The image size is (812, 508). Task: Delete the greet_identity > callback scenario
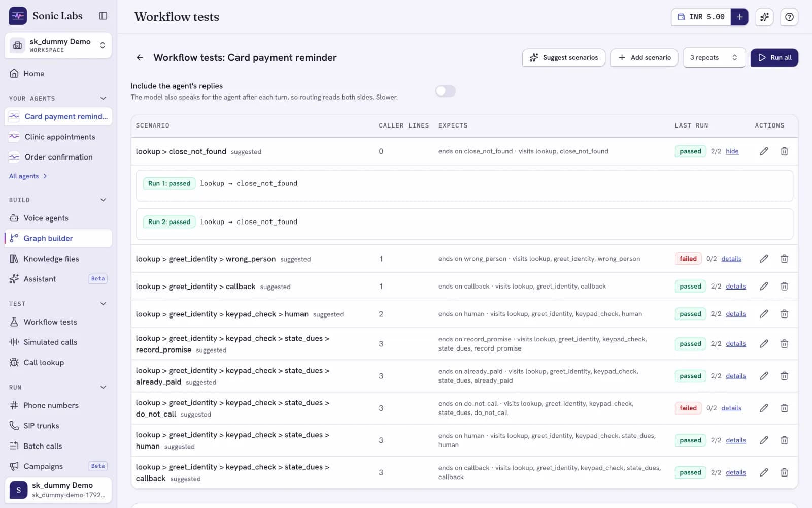(x=784, y=287)
